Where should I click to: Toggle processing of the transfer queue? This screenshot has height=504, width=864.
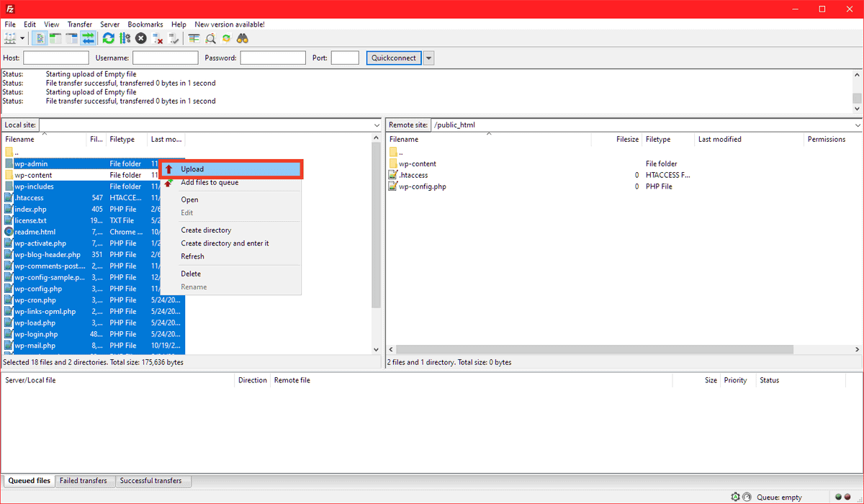pyautogui.click(x=125, y=38)
